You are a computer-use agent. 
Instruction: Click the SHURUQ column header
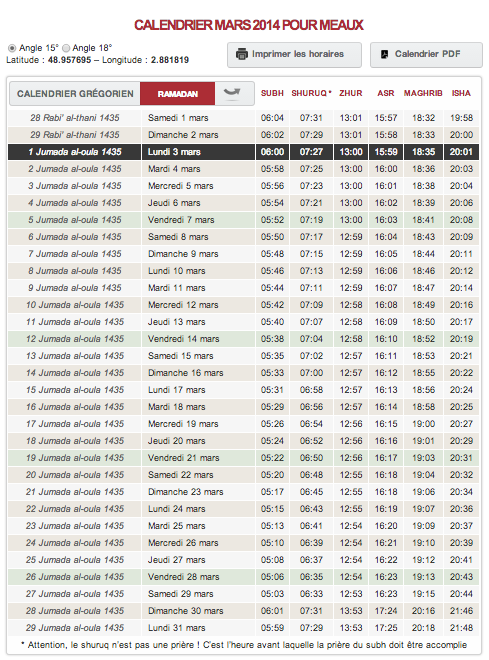(311, 93)
